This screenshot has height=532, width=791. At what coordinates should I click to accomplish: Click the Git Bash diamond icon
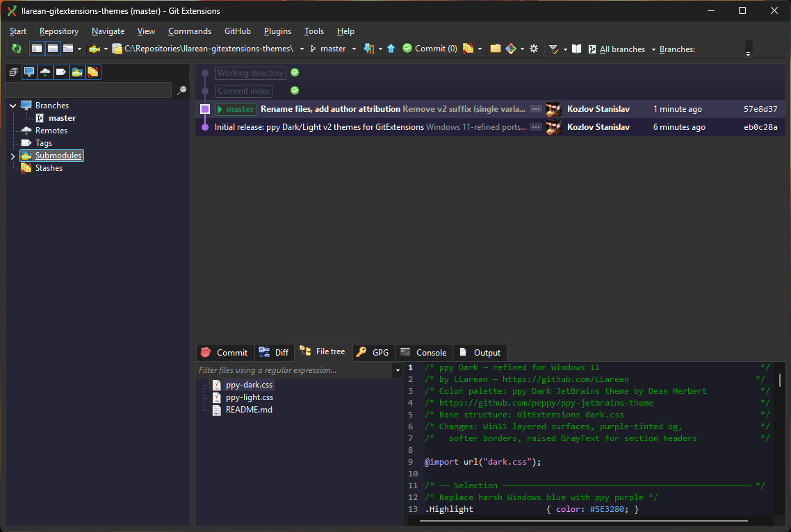511,49
